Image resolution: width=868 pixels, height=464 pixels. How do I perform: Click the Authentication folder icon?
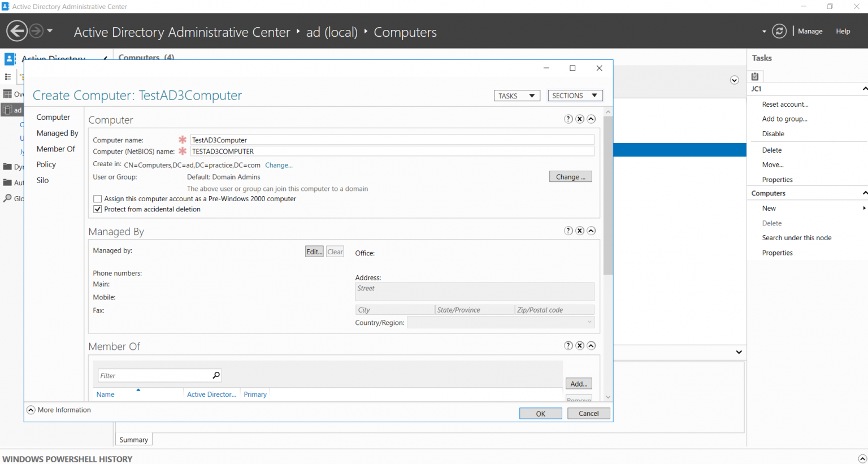pos(7,183)
